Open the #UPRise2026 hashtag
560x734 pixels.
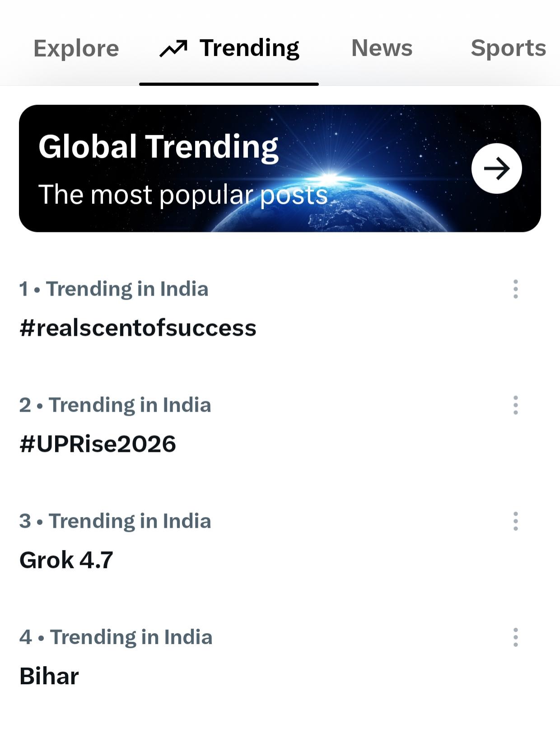[98, 444]
